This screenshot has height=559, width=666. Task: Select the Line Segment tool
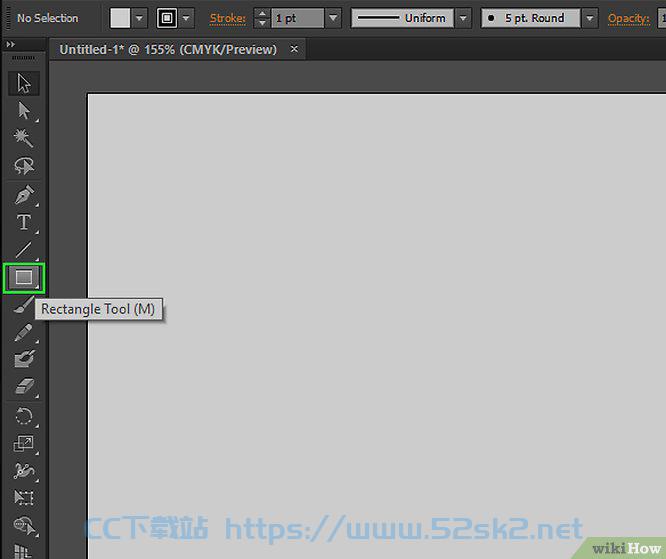[x=24, y=250]
